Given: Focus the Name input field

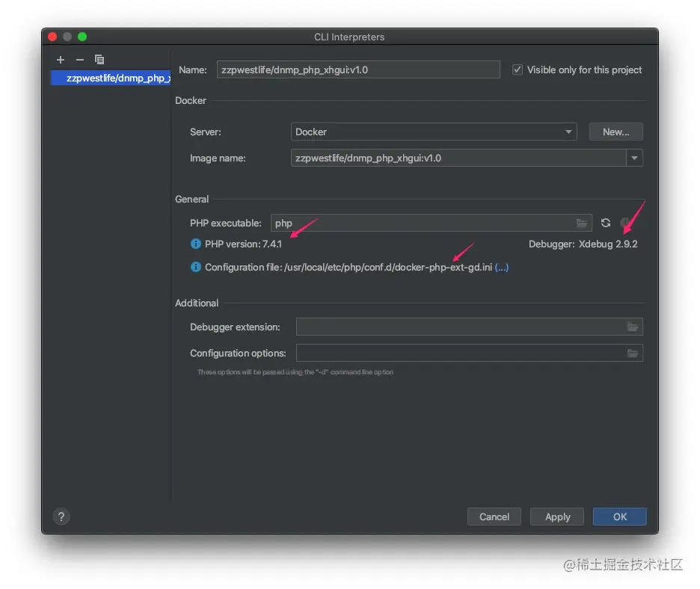Looking at the screenshot, I should 358,70.
